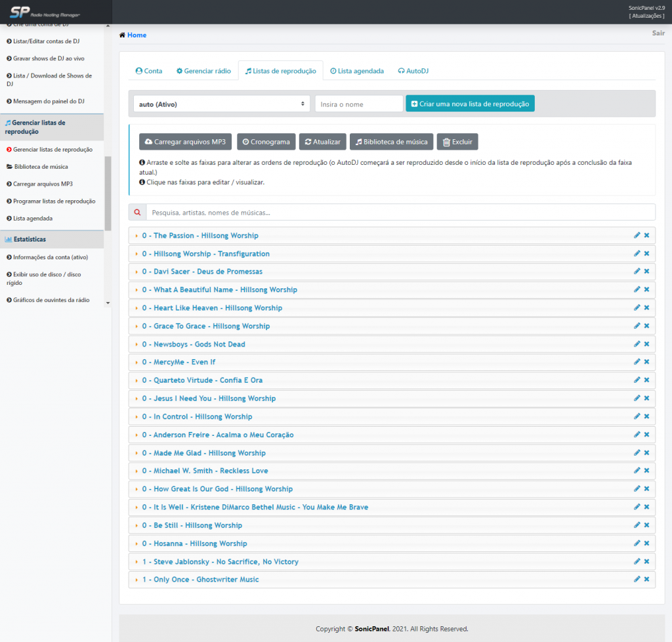
Task: Edit Michael W. Smith - Reckless Love
Action: click(x=637, y=471)
